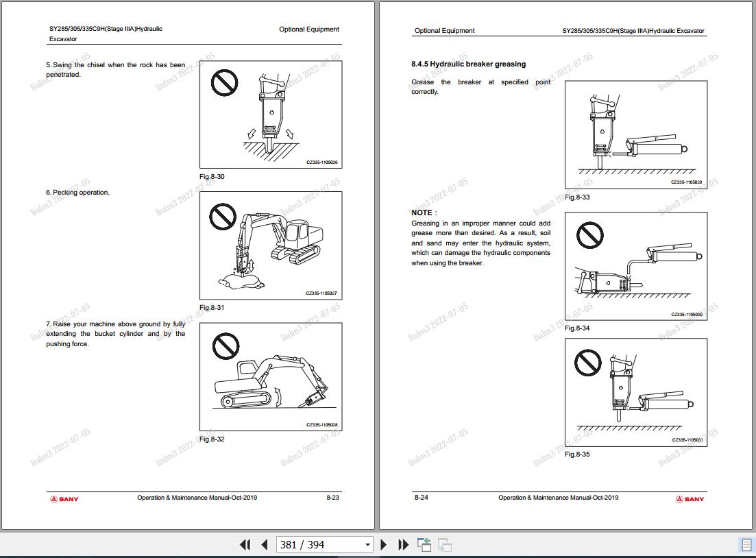The image size is (756, 558).
Task: Click the 381 / 394 page field
Action: [x=324, y=544]
